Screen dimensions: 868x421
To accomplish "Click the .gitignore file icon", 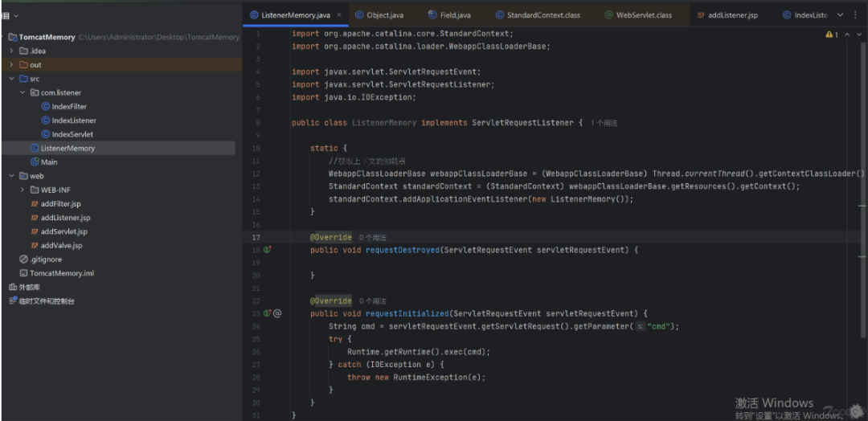I will coord(23,259).
